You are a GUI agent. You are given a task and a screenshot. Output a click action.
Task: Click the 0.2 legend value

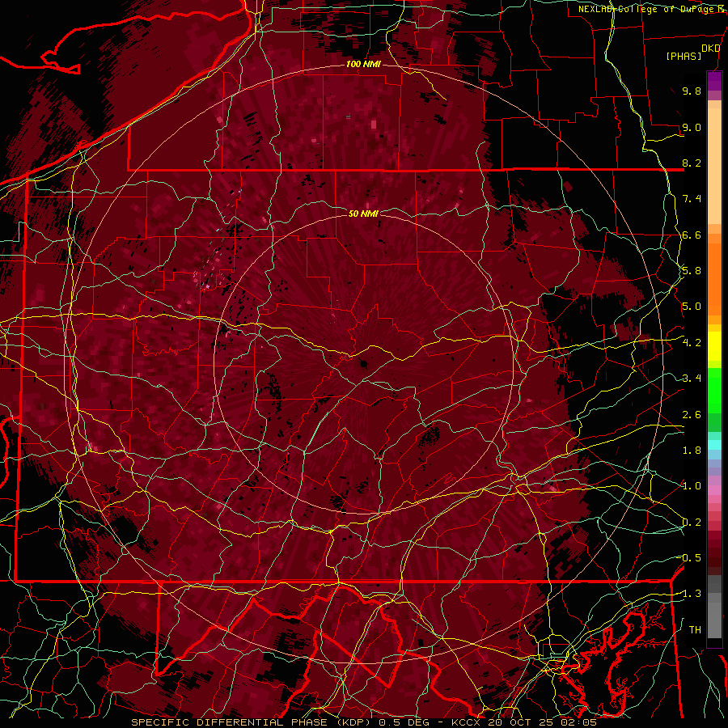(692, 523)
